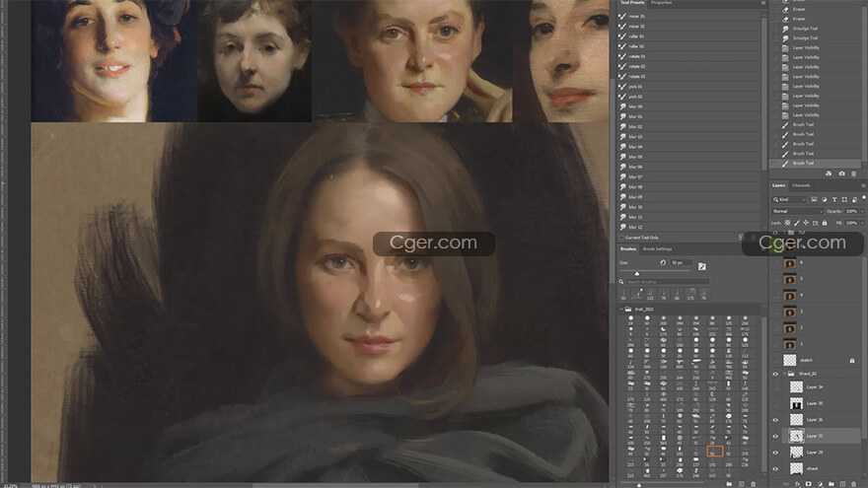Filter layers by type layers icon
The image size is (868, 488).
(834, 200)
